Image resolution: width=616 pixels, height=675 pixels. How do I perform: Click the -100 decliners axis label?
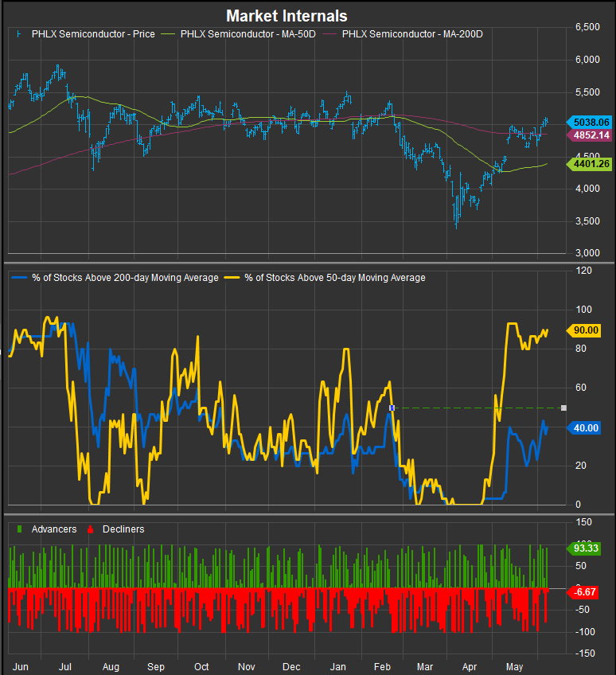[x=586, y=631]
